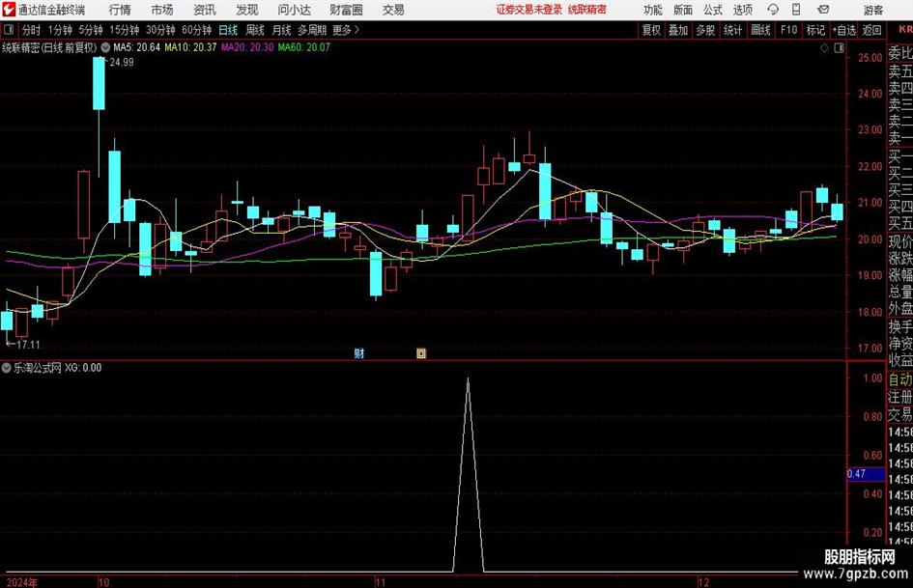Select the 周线 weekly chart tab
Viewport: 913px width, 588px height.
click(255, 30)
